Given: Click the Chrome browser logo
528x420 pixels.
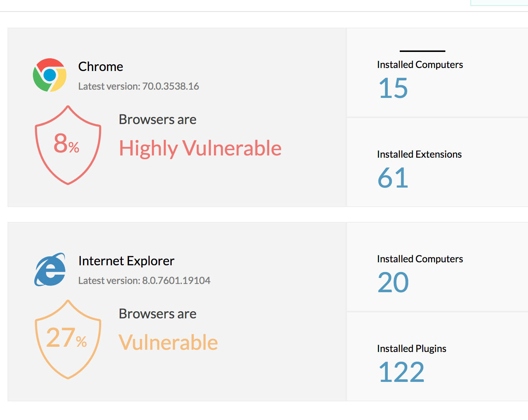Looking at the screenshot, I should click(x=50, y=75).
